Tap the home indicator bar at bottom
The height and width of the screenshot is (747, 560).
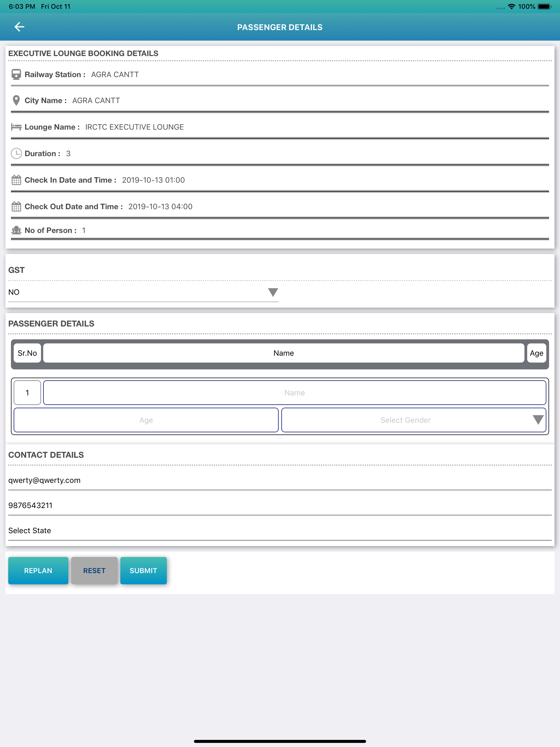coord(280,741)
